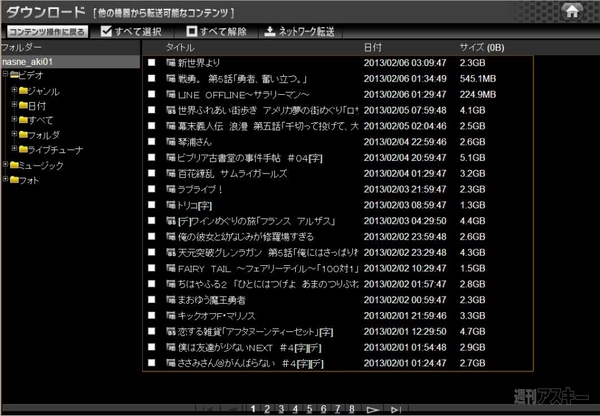The height and width of the screenshot is (416, 600).
Task: Expand the フォト tree node
Action: click(x=5, y=179)
